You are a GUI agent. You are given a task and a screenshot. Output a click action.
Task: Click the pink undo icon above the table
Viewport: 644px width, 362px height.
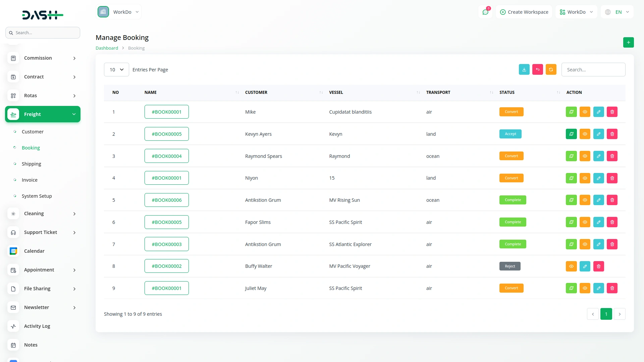point(538,69)
